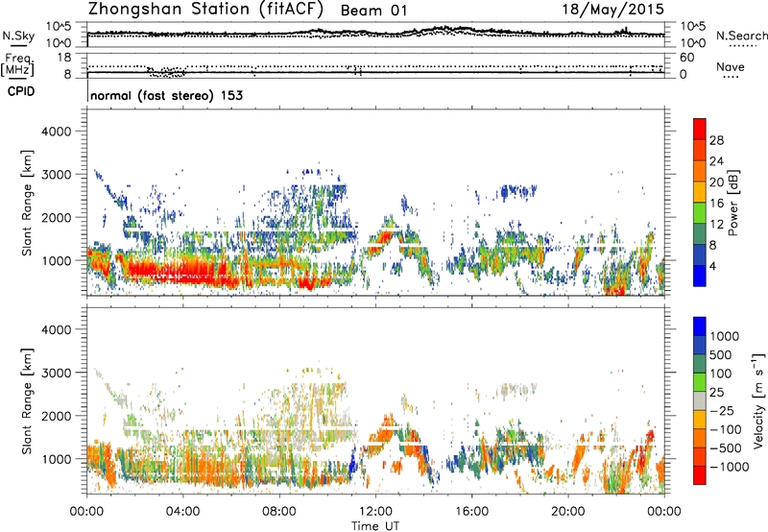Image resolution: width=768 pixels, height=532 pixels.
Task: Click the solid line sample under N.Sky
Action: tap(18, 45)
